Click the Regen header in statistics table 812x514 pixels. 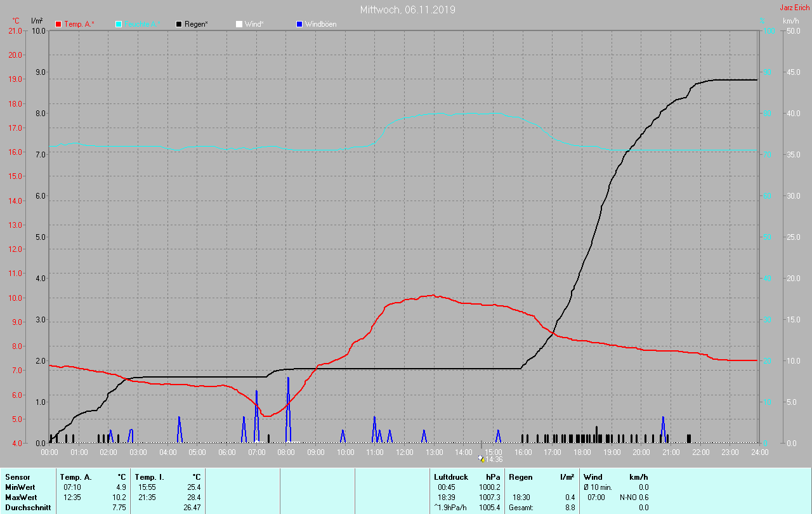(521, 477)
